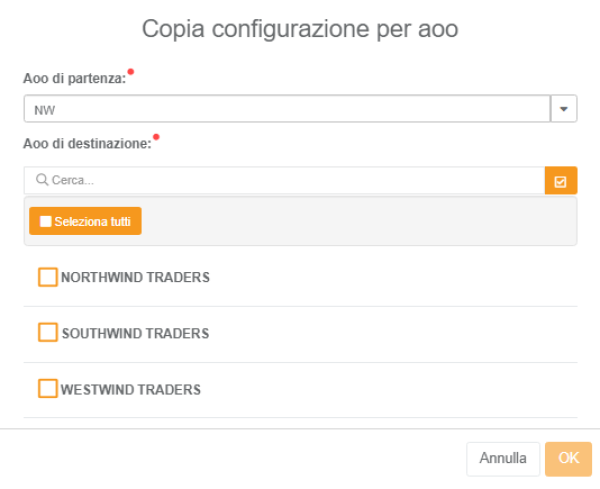The width and height of the screenshot is (600, 489).
Task: Cancel with the Annulla button
Action: click(503, 459)
